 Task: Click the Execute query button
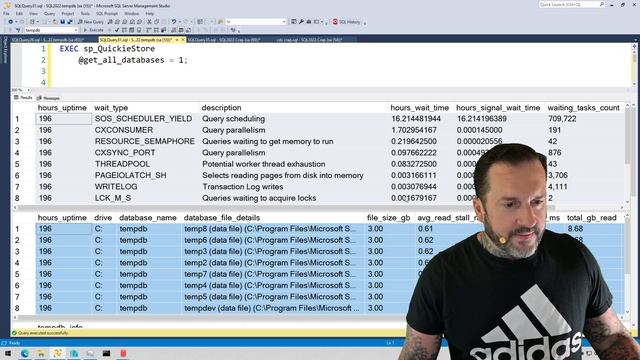(x=93, y=30)
